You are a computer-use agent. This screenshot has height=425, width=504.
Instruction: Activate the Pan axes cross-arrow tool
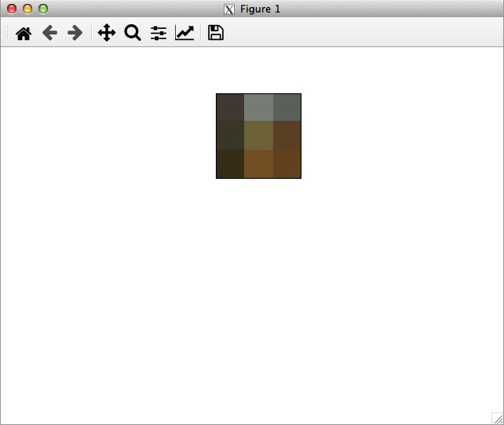106,33
